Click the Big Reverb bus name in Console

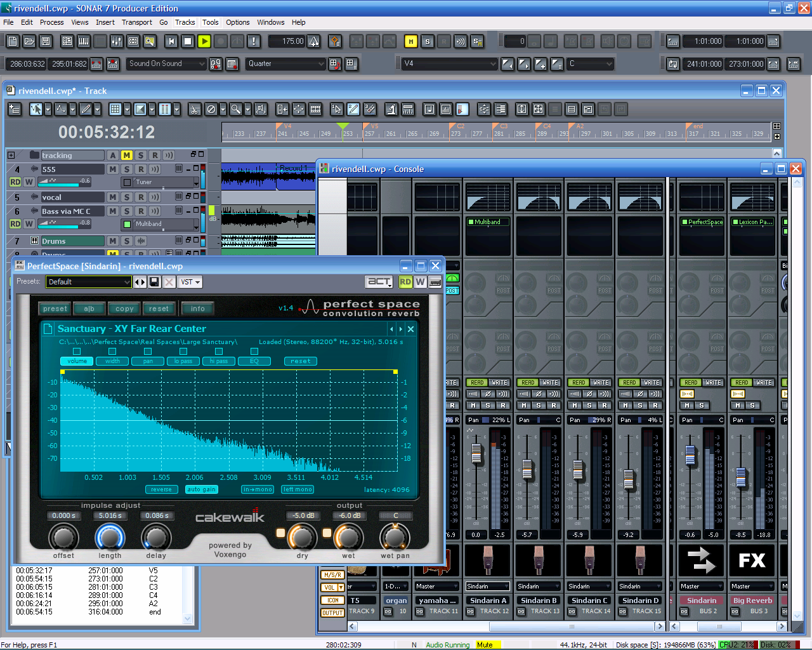pyautogui.click(x=753, y=600)
